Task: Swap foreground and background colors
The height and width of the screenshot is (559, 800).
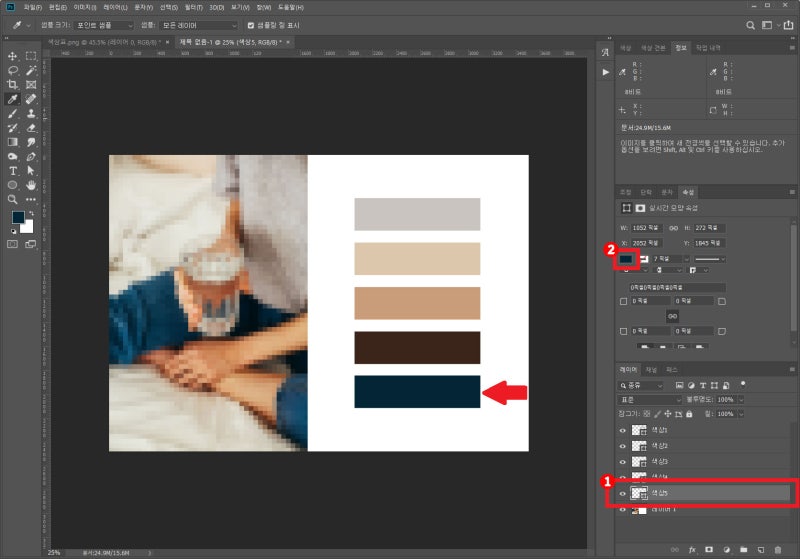Action: tap(32, 213)
